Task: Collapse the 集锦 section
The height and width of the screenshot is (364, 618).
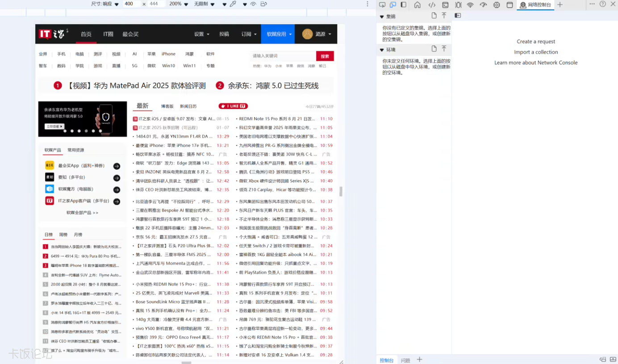Action: click(x=382, y=17)
